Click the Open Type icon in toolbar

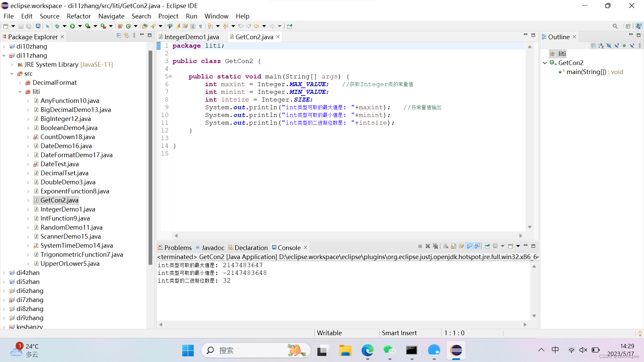point(145,26)
